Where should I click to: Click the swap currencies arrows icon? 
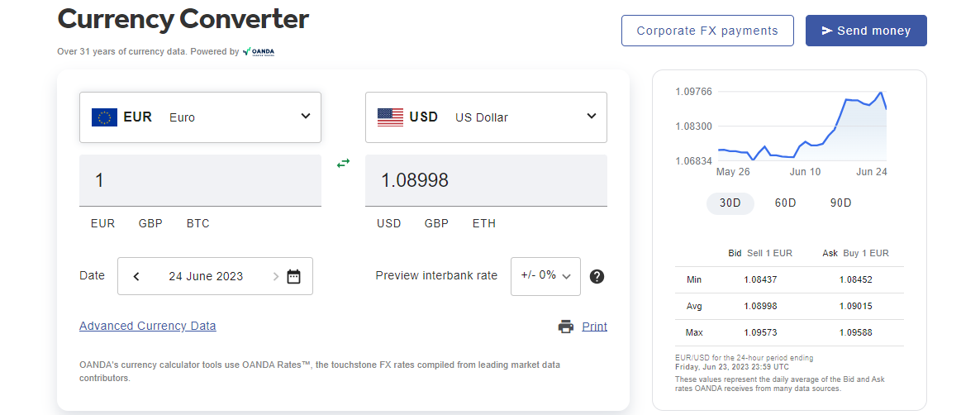coord(343,164)
